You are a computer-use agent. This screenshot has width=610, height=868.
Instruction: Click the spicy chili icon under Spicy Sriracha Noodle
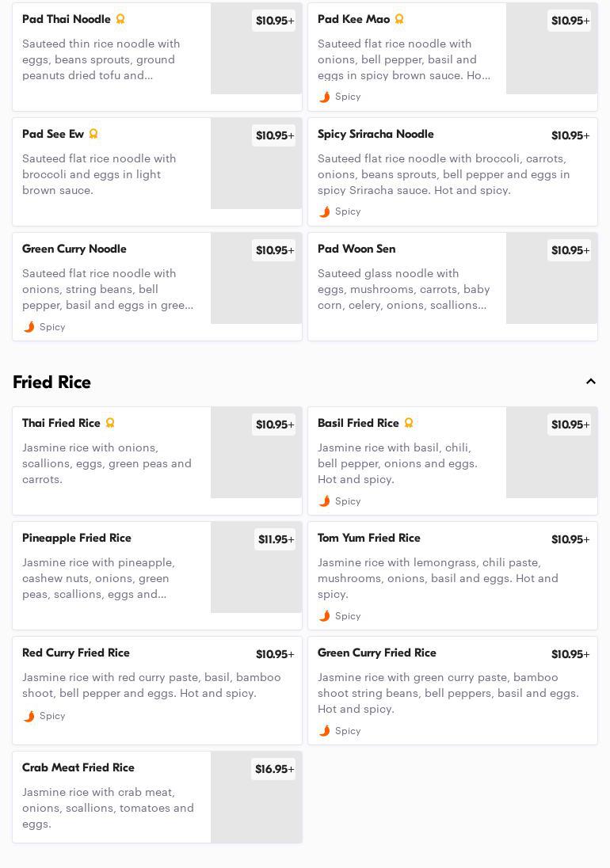pos(325,211)
